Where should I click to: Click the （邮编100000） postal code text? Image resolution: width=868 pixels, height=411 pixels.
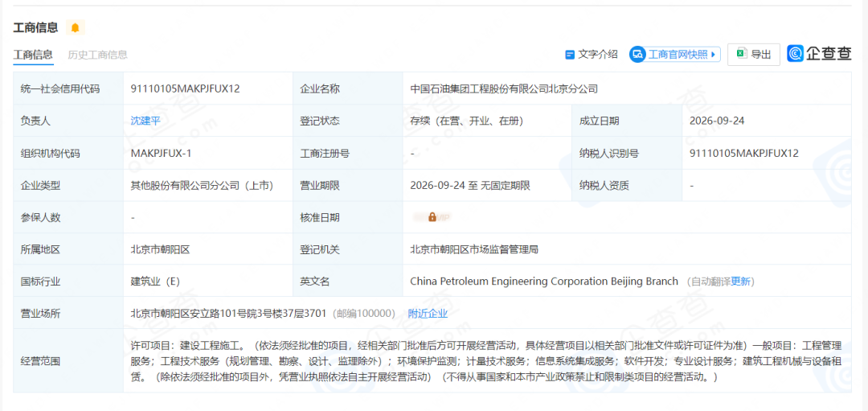tap(364, 314)
